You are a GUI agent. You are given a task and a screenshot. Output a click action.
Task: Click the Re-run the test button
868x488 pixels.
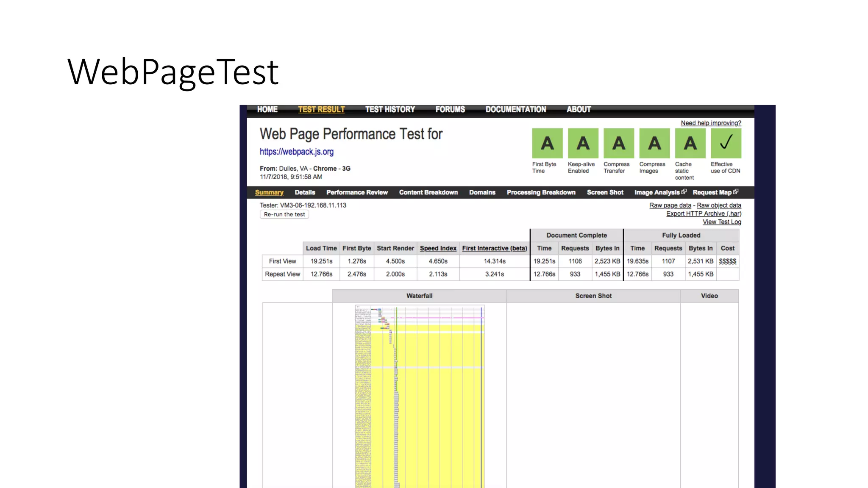[284, 214]
